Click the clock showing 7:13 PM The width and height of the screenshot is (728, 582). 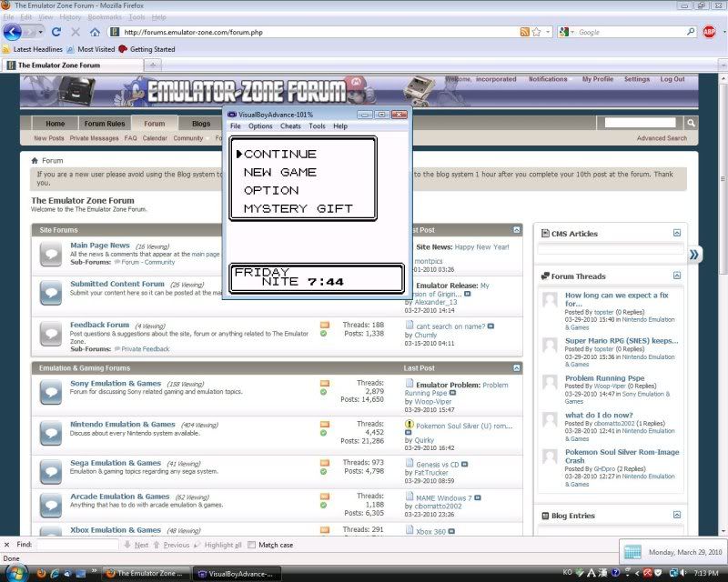pos(706,574)
